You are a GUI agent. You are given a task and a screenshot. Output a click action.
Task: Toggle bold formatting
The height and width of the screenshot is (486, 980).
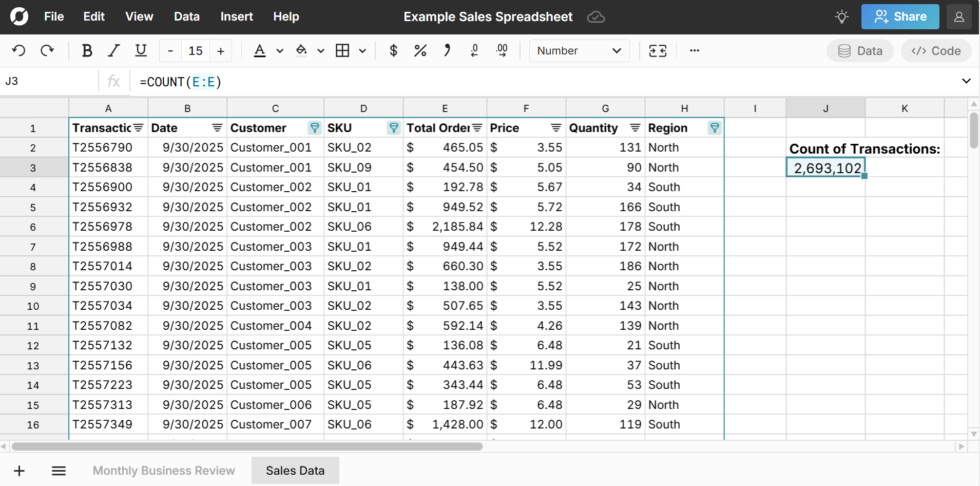87,51
